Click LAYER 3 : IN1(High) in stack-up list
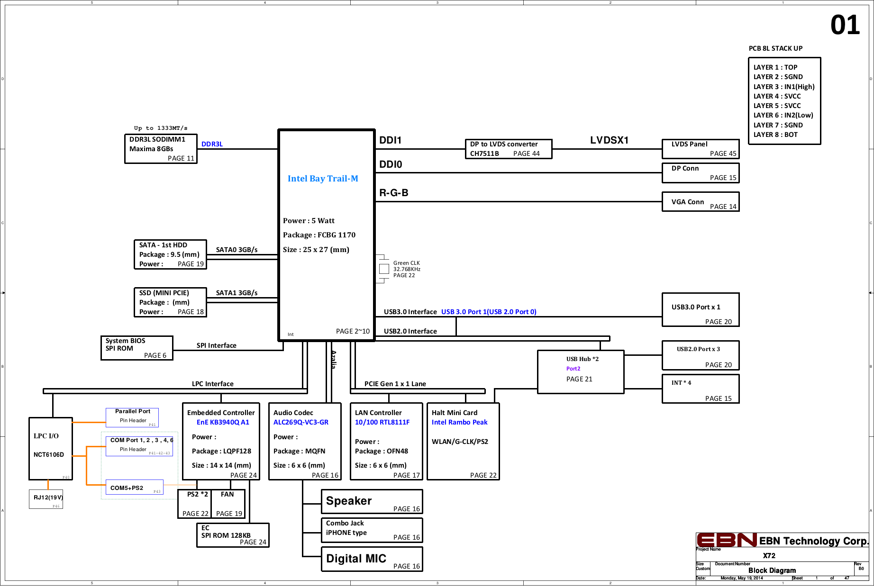 [784, 87]
